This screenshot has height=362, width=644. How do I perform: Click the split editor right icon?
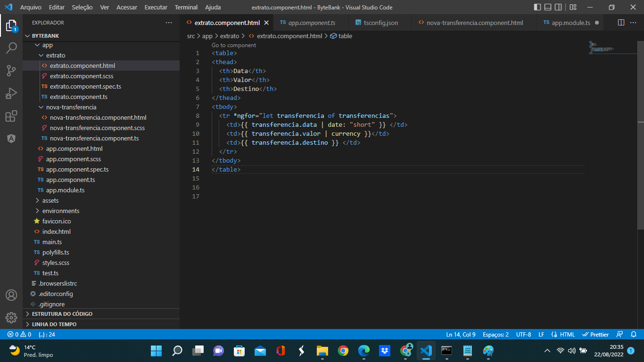(621, 23)
